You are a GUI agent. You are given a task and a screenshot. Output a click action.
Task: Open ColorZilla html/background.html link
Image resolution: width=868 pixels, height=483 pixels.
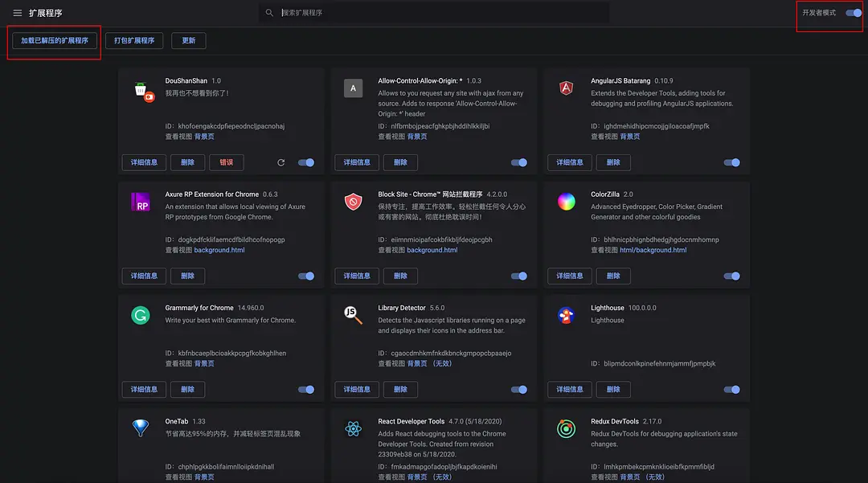[x=653, y=250]
